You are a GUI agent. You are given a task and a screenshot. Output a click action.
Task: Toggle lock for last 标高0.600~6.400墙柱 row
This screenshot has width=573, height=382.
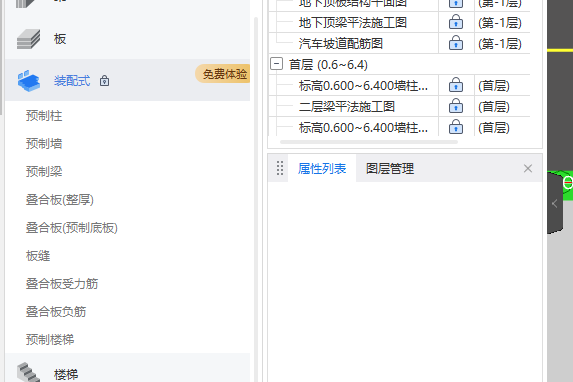click(456, 127)
